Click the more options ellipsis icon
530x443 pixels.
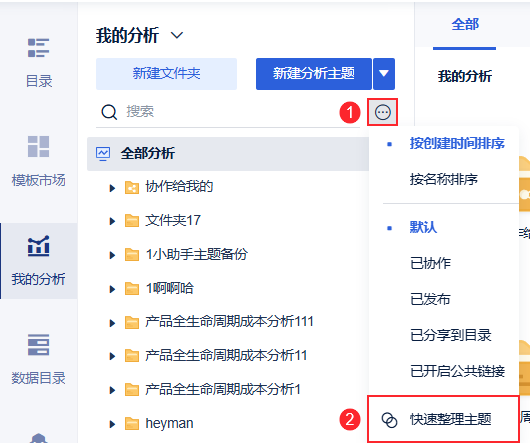click(383, 112)
